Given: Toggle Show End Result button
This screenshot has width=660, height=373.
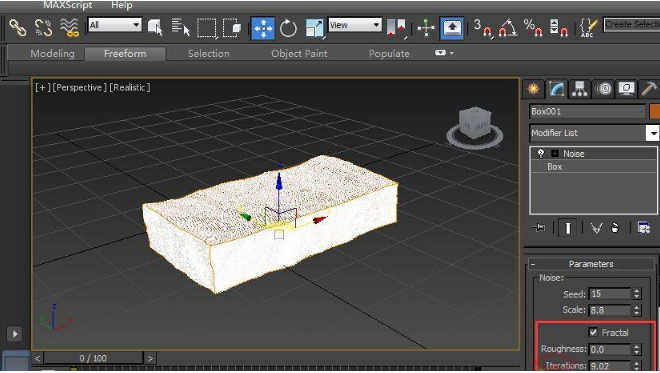Looking at the screenshot, I should click(x=567, y=228).
